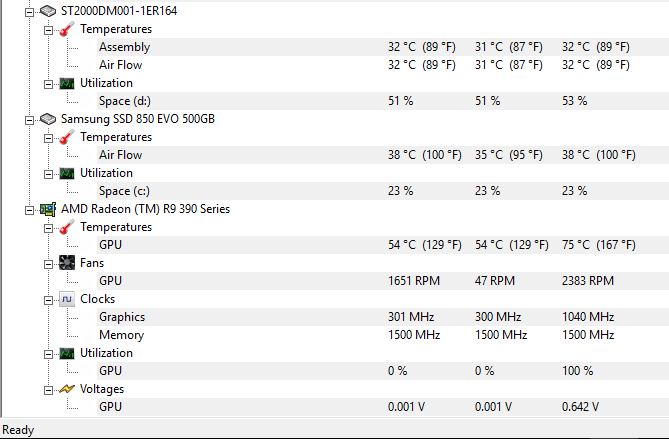
Task: Click thermometer icon under ST2000DM001 drive
Action: click(66, 29)
